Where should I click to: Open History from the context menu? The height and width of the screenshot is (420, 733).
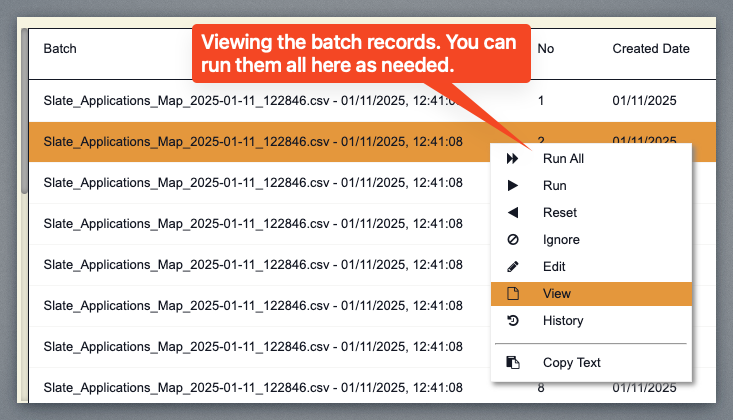tap(563, 321)
